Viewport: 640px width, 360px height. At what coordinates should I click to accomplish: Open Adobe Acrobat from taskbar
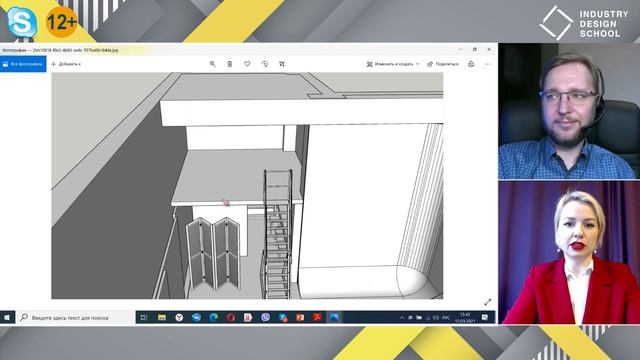pyautogui.click(x=317, y=317)
